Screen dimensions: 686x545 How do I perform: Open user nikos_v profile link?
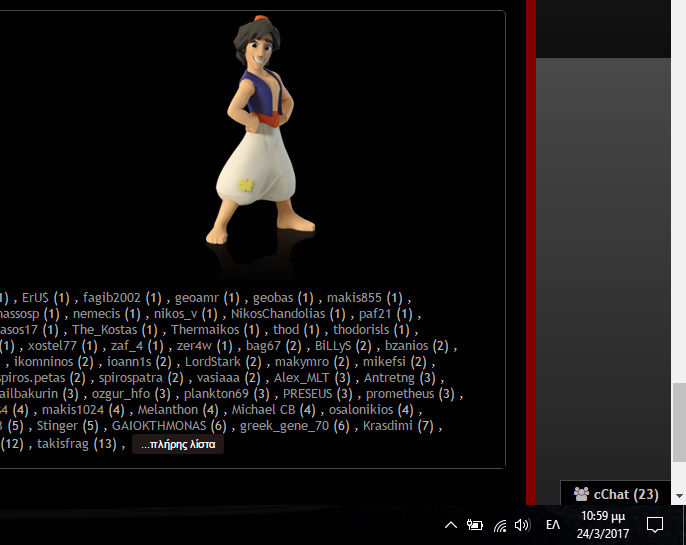coord(175,314)
